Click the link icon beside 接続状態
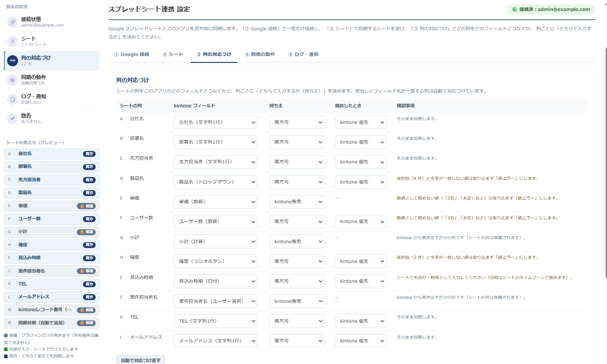Screen dimensions: 607x364 12,22
